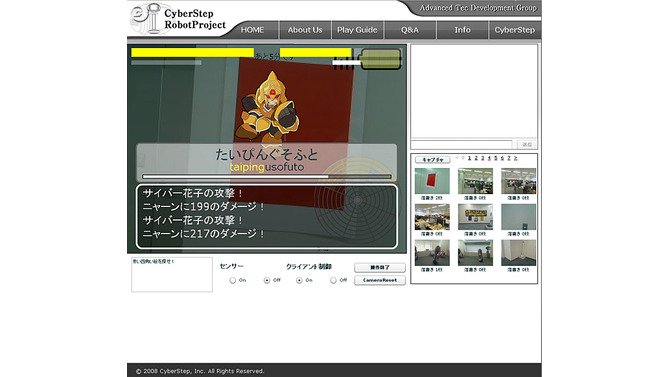Image resolution: width=670 pixels, height=377 pixels.
Task: Open the red poster captured thumbnail
Action: 432,181
